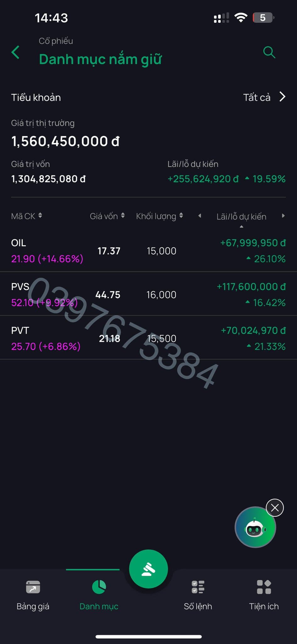Tap the battery indicator in status bar

(263, 18)
